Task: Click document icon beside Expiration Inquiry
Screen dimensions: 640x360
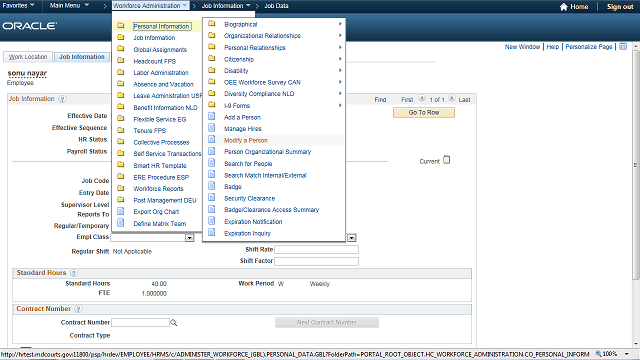Action: click(x=211, y=233)
